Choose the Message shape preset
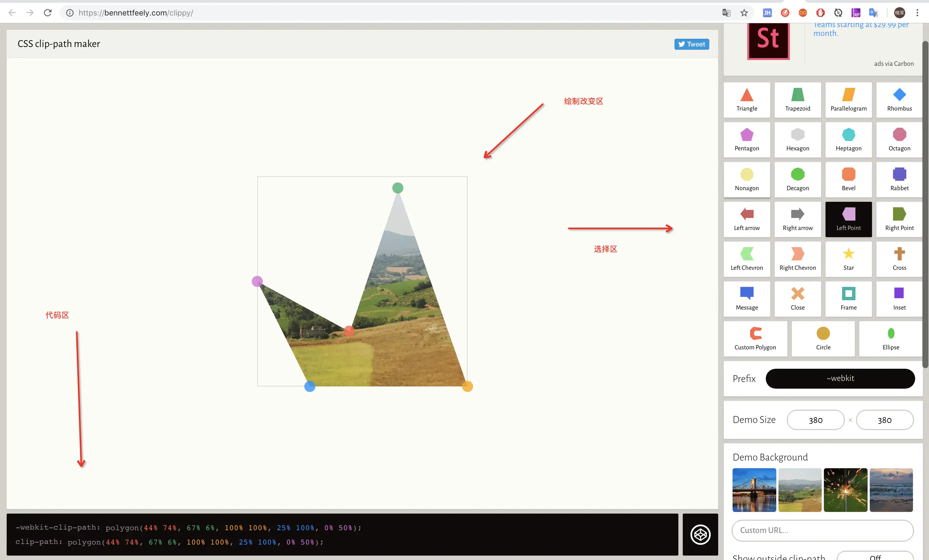This screenshot has width=929, height=560. point(747,299)
